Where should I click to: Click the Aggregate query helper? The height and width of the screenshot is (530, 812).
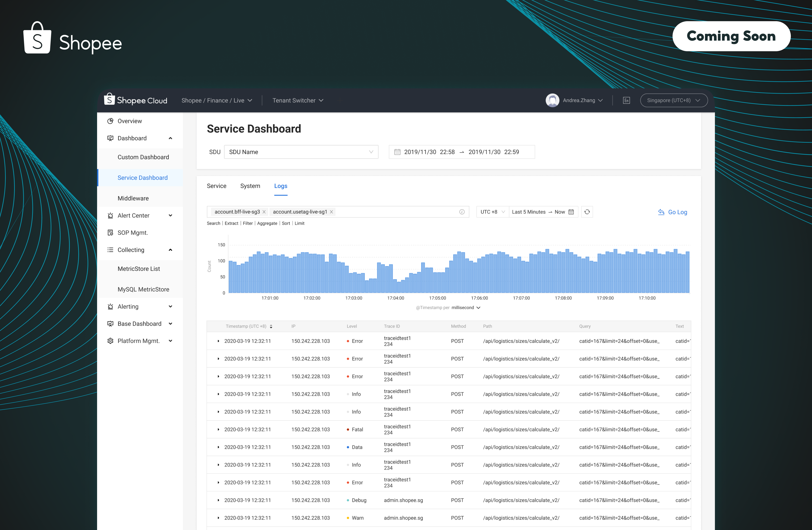click(267, 223)
